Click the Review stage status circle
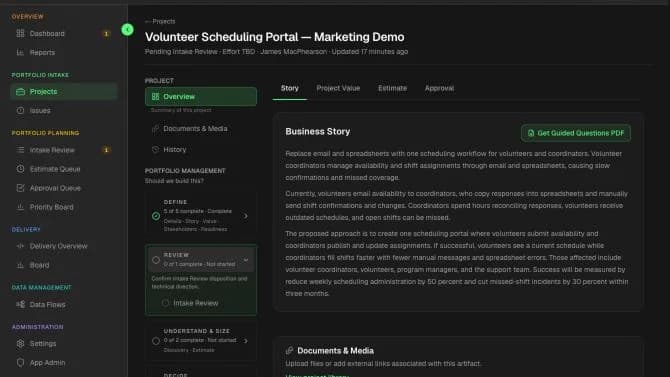670x377 pixels. point(156,259)
